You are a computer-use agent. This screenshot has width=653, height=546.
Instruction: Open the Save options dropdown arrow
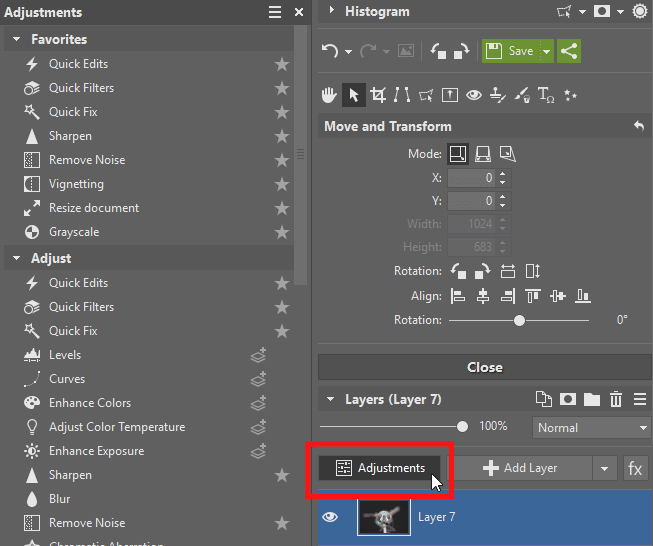click(x=547, y=52)
